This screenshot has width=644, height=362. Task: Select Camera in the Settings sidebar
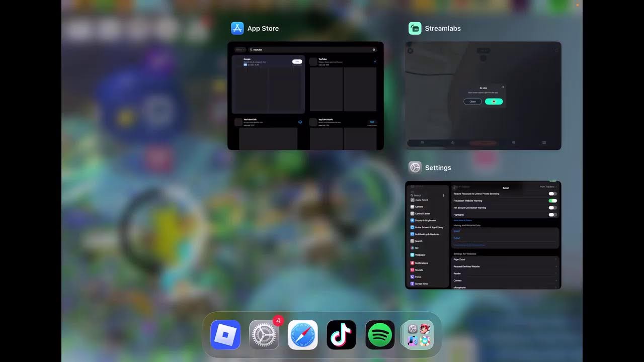coord(428,207)
